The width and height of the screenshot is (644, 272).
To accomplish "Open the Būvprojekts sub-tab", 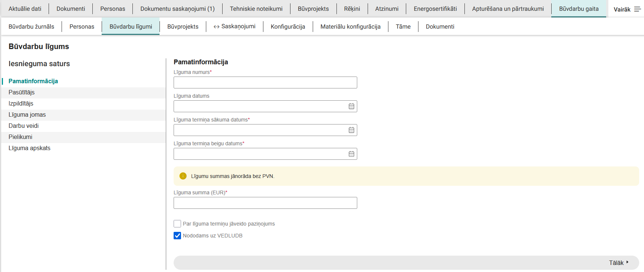I will coord(183,26).
